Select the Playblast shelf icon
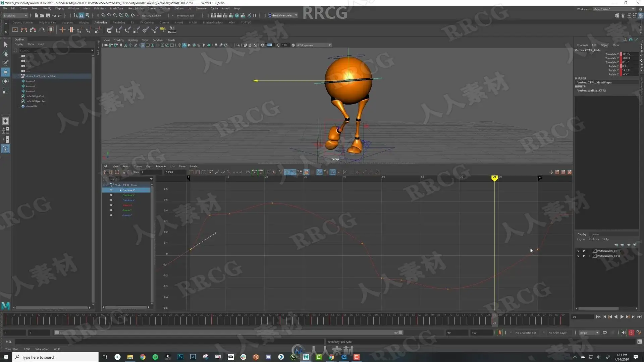This screenshot has width=644, height=362. 15,30
